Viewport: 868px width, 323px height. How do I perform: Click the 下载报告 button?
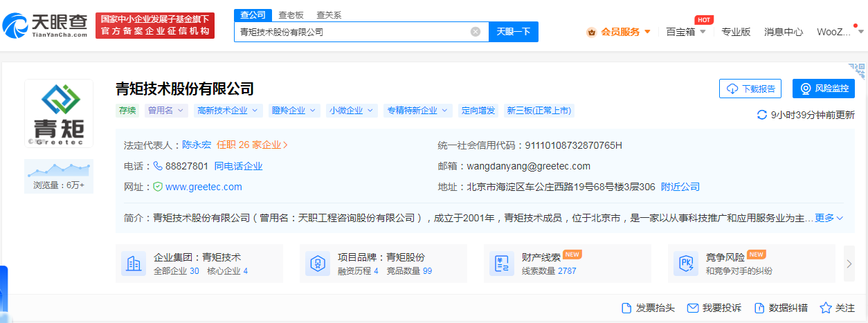(750, 89)
